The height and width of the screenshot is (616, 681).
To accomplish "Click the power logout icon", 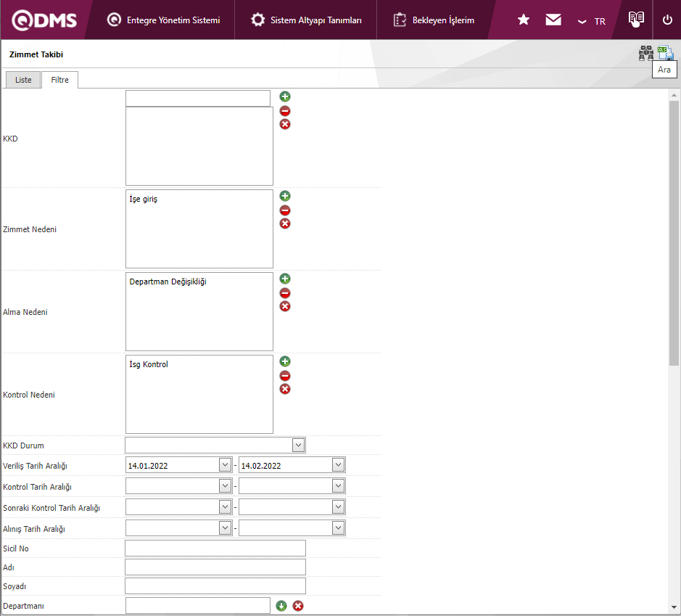I will pos(667,20).
